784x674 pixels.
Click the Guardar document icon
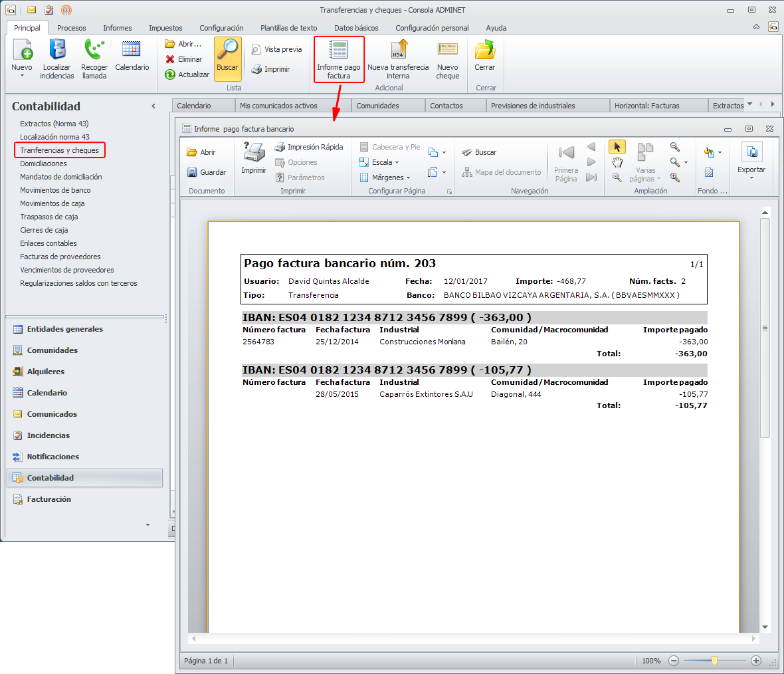(192, 172)
